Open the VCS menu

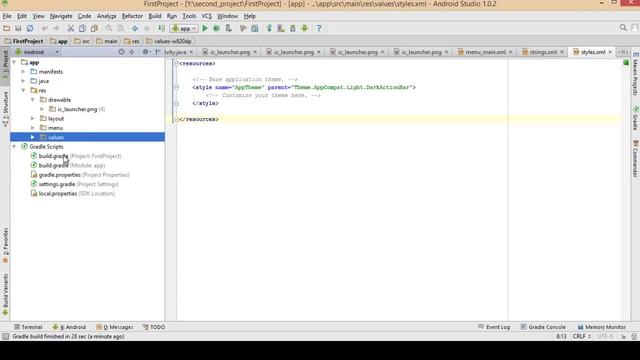206,16
